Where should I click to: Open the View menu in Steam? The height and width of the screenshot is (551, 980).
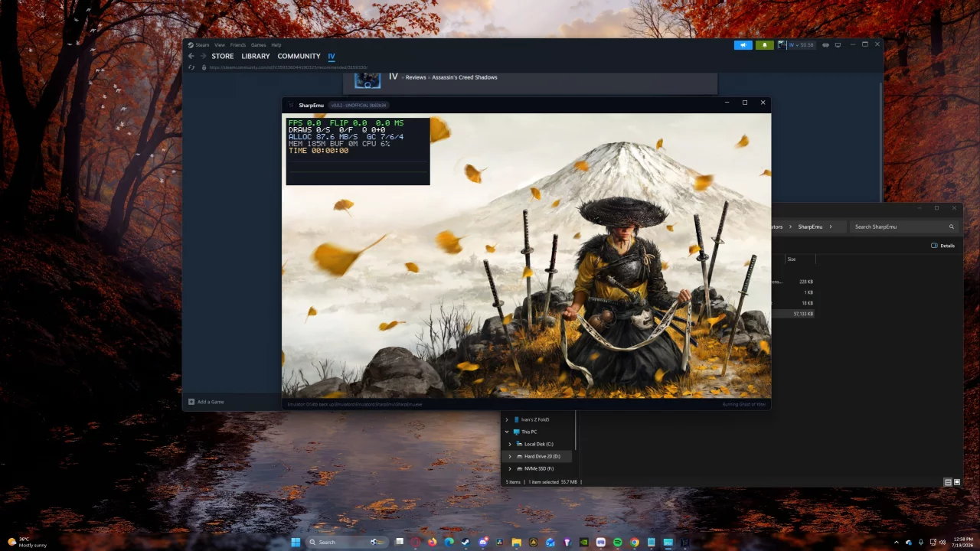220,45
